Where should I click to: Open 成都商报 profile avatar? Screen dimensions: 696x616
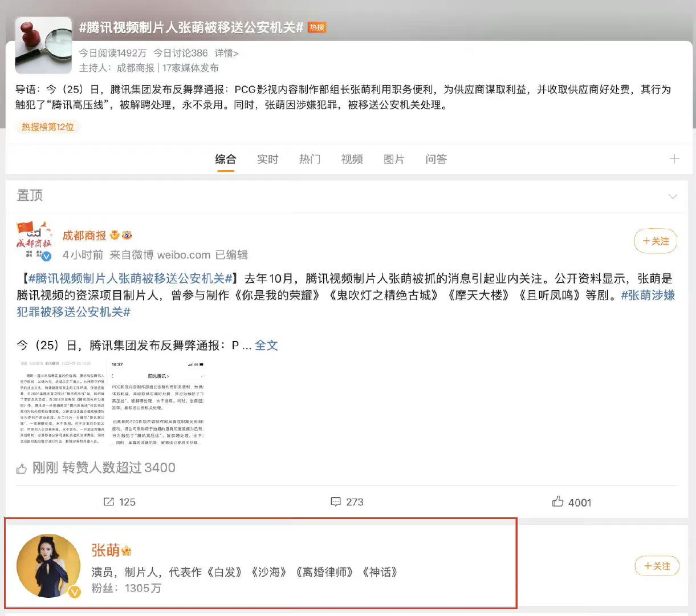34,241
